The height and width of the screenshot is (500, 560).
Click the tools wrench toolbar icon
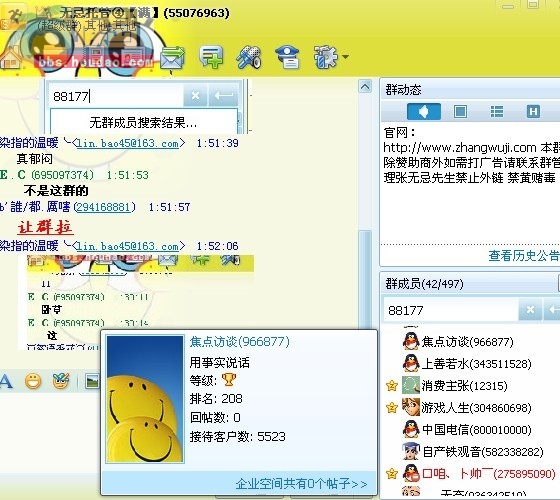(x=249, y=57)
